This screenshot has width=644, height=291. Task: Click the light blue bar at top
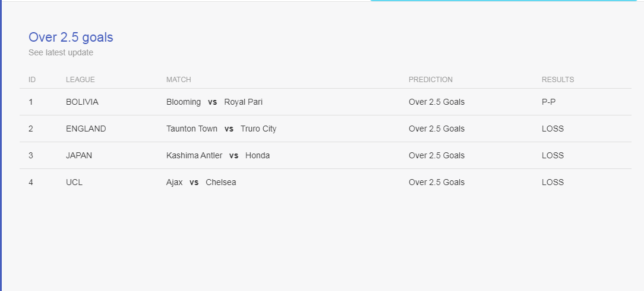(504, 1)
